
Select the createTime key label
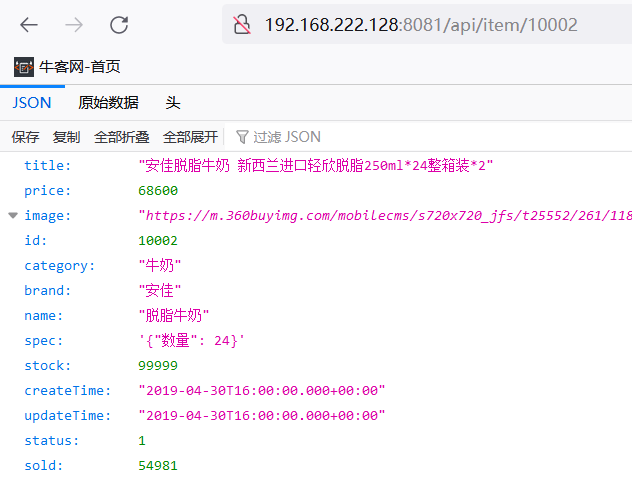(x=68, y=390)
